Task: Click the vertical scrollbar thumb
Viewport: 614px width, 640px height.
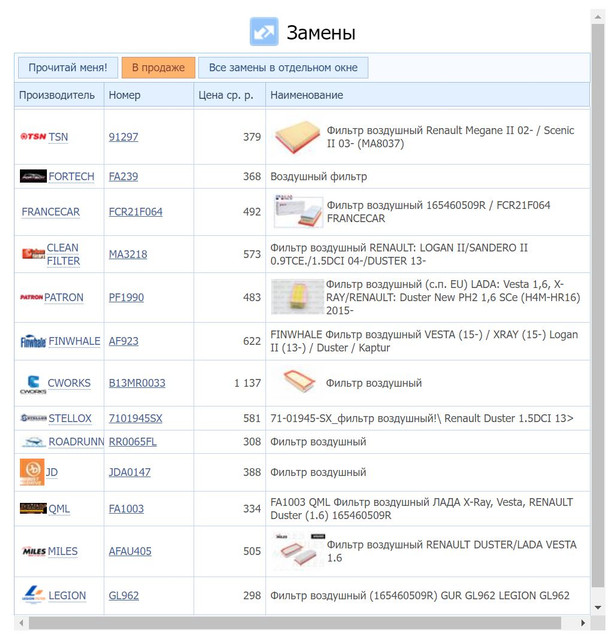Action: point(598,305)
